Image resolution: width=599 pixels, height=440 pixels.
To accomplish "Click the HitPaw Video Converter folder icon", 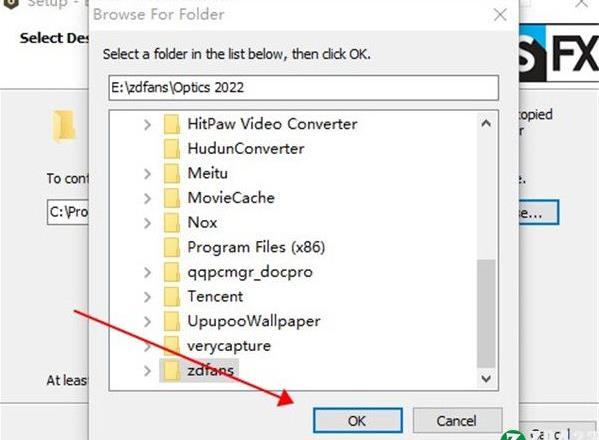I will (x=172, y=124).
